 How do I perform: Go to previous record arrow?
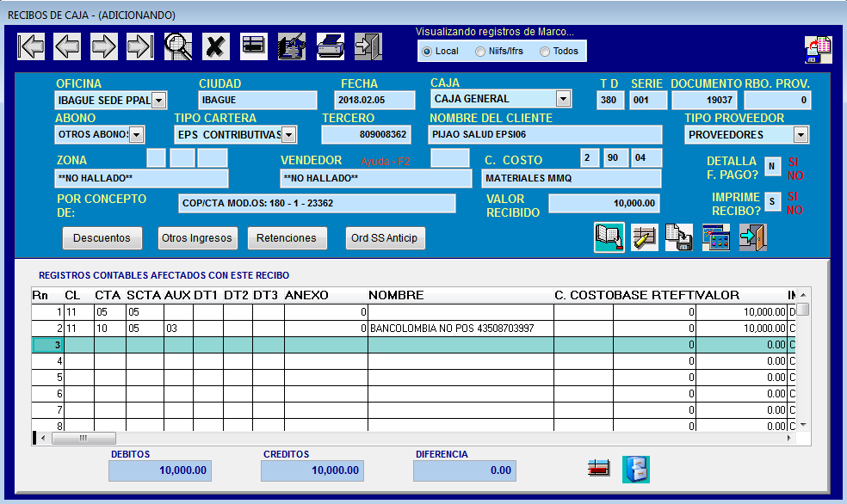tap(67, 46)
